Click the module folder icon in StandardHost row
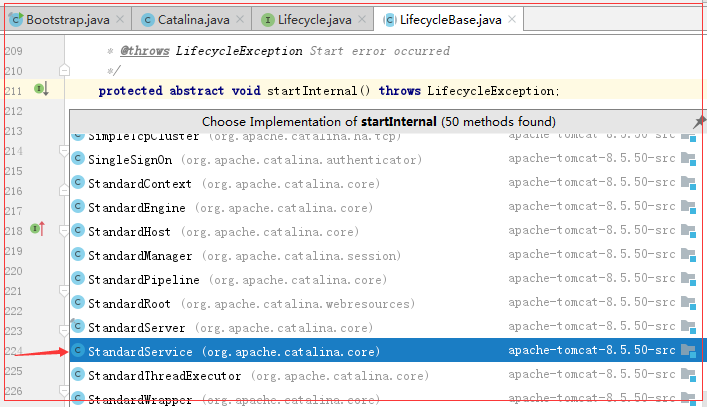Image resolution: width=707 pixels, height=407 pixels. click(x=689, y=231)
